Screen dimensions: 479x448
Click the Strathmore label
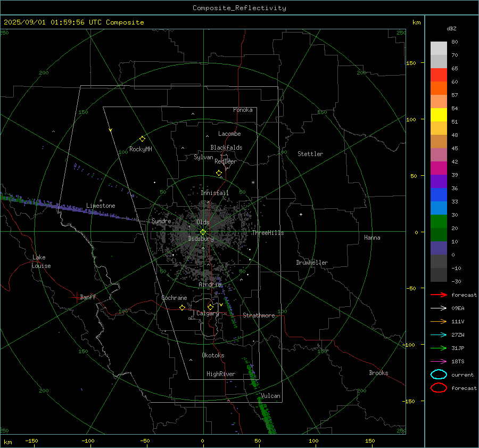(x=259, y=315)
